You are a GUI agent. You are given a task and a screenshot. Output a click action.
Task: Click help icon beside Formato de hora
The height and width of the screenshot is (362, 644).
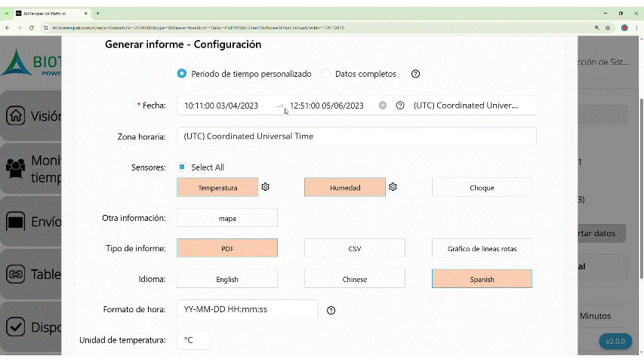point(331,310)
